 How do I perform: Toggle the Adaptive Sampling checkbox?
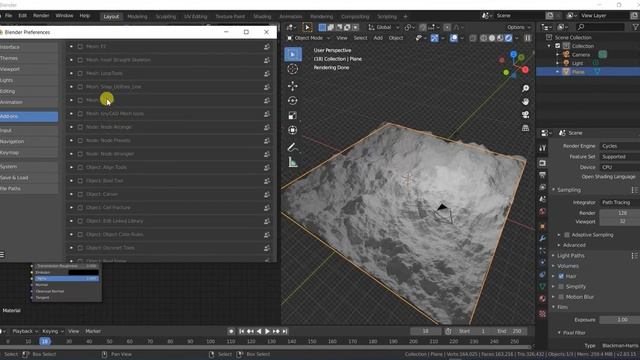[567, 235]
